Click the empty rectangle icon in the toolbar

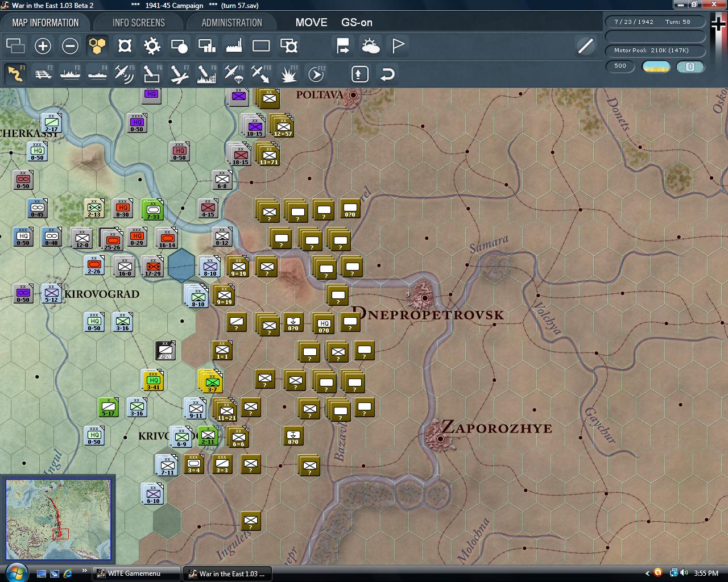tap(261, 45)
